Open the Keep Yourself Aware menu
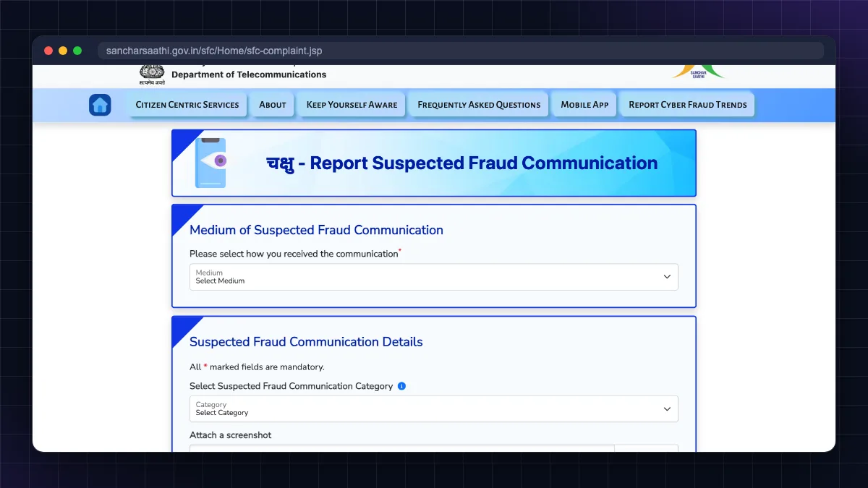868x488 pixels. pyautogui.click(x=352, y=105)
